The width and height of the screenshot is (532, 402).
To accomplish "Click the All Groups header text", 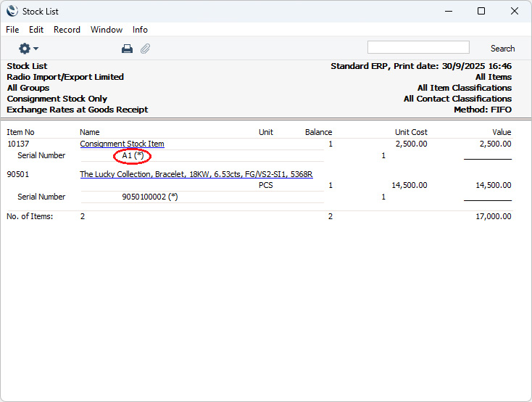I will pos(28,88).
